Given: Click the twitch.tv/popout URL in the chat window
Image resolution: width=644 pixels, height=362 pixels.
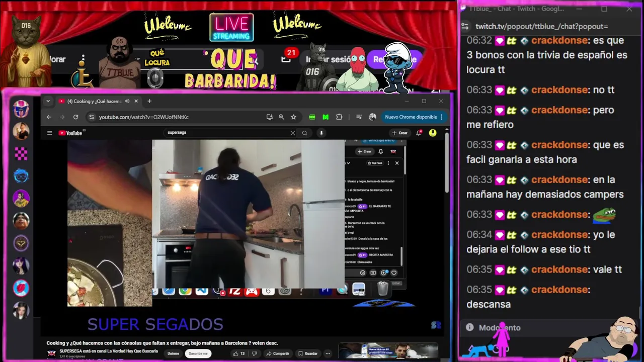Looking at the screenshot, I should point(541,26).
